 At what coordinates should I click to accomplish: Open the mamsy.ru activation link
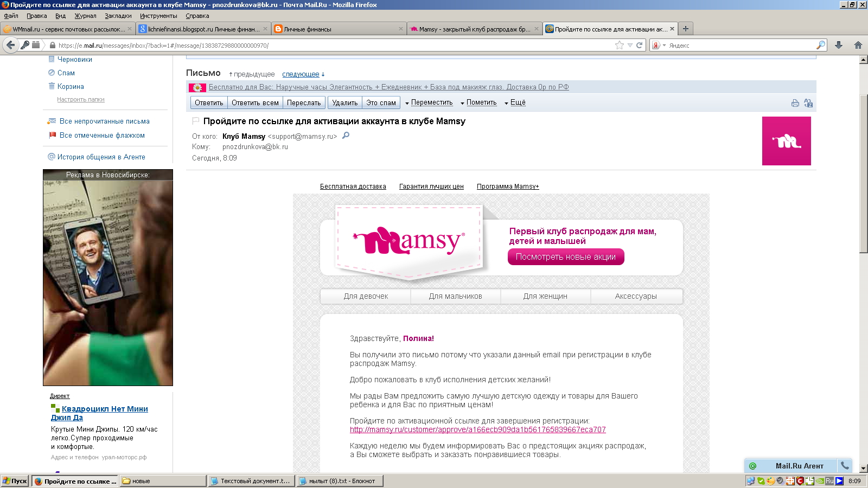click(x=478, y=429)
